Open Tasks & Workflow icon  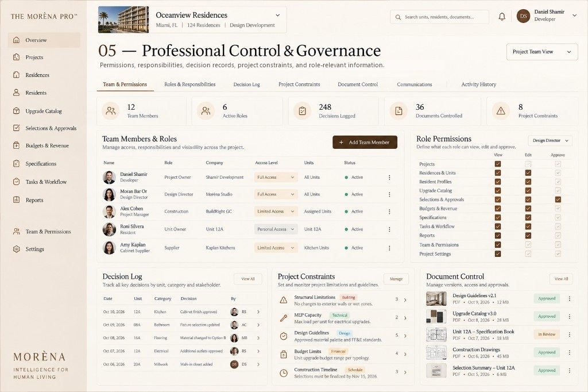(x=16, y=182)
